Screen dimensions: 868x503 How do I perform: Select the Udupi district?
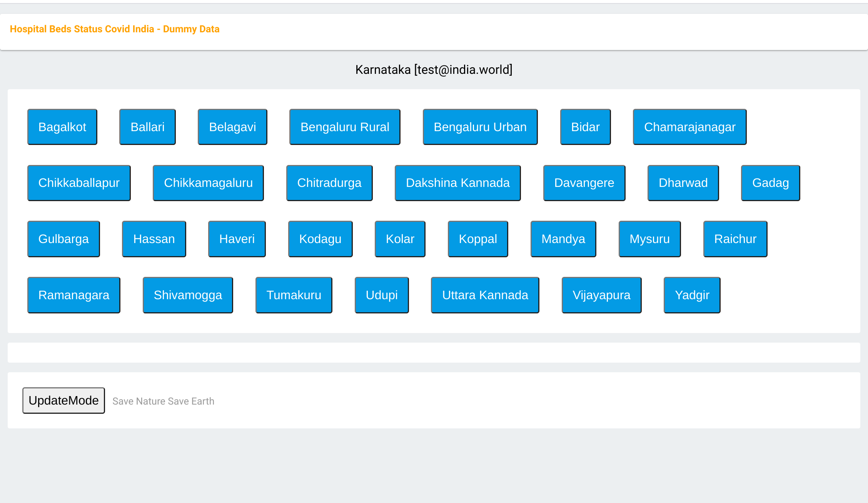click(x=382, y=295)
